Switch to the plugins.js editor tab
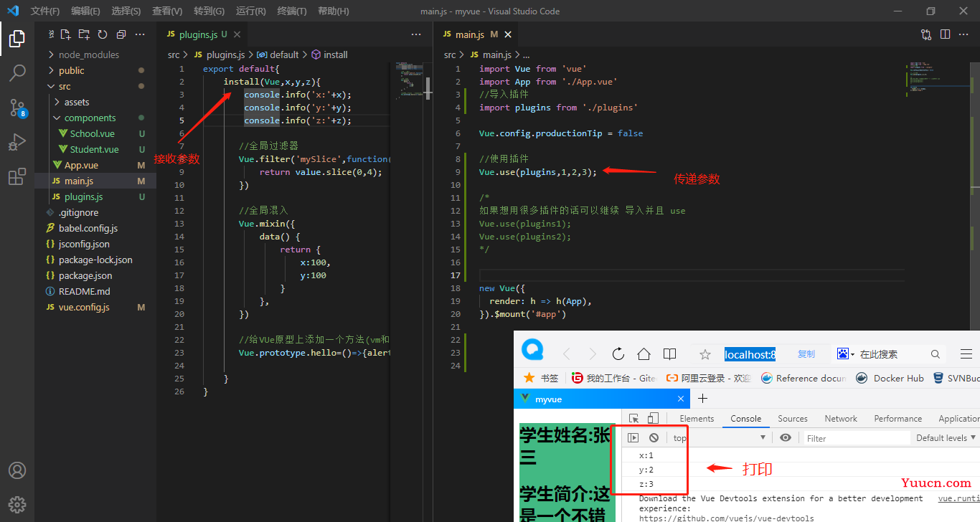Screen dimensions: 980x522 tap(197, 34)
